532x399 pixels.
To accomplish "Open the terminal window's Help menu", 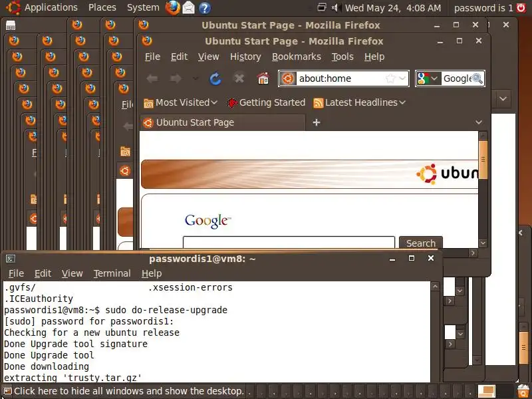I will coord(152,273).
